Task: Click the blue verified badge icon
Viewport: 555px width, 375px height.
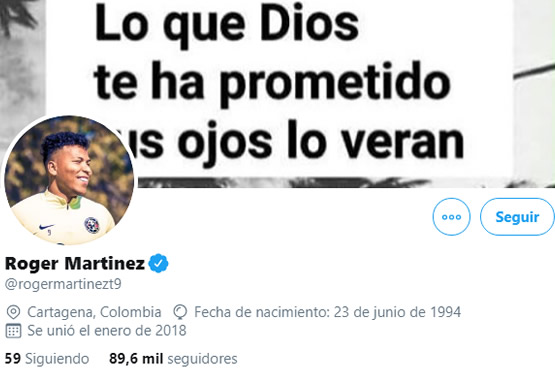Action: [158, 263]
